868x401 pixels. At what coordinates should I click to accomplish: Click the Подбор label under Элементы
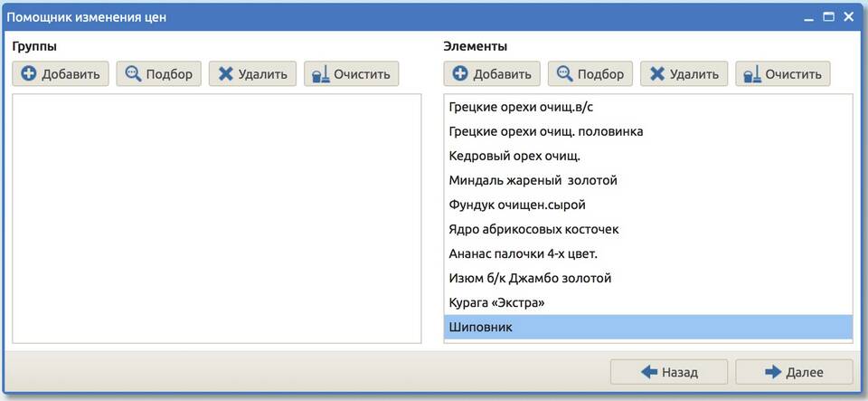click(601, 74)
